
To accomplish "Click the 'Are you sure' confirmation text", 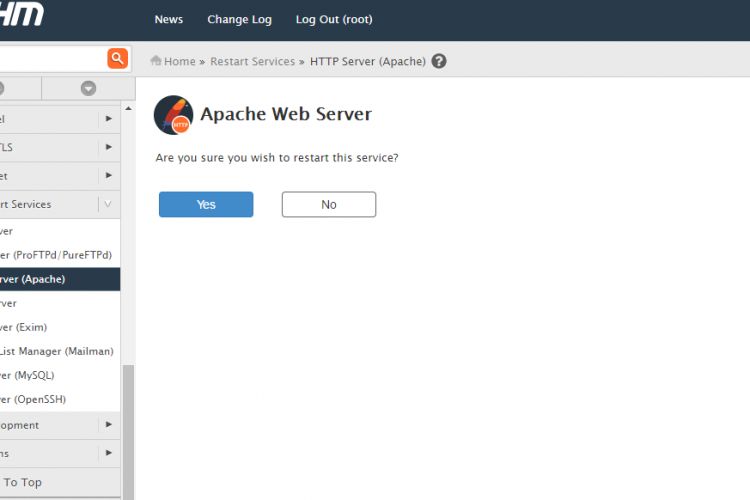I will pos(277,158).
